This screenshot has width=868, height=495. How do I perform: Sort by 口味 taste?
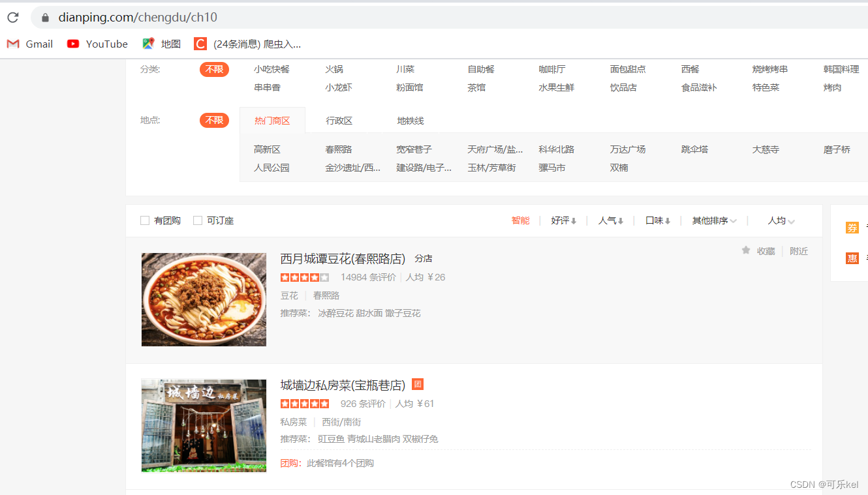pyautogui.click(x=659, y=220)
